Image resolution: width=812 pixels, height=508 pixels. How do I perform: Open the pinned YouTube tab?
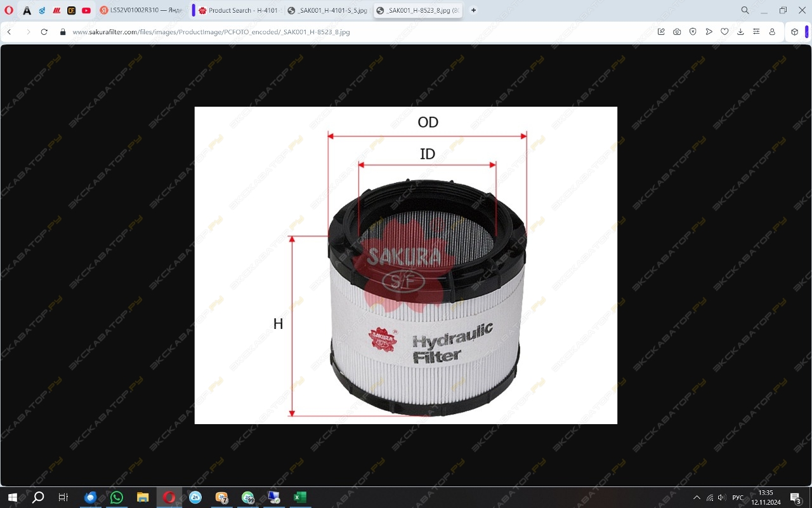pos(86,10)
